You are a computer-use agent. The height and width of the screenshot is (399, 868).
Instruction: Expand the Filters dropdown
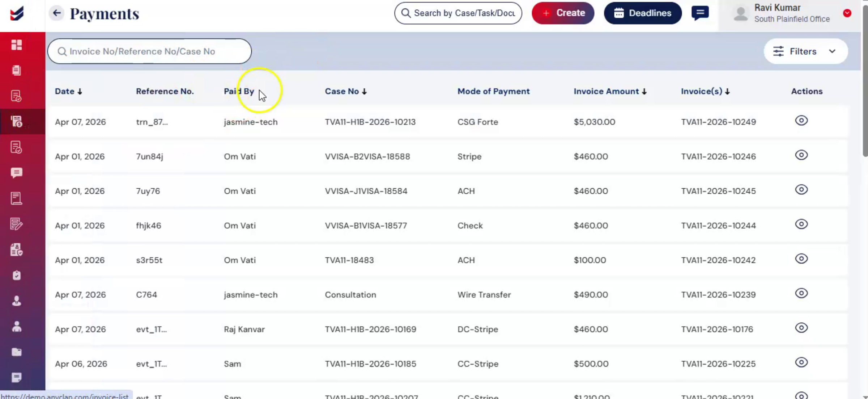click(805, 51)
